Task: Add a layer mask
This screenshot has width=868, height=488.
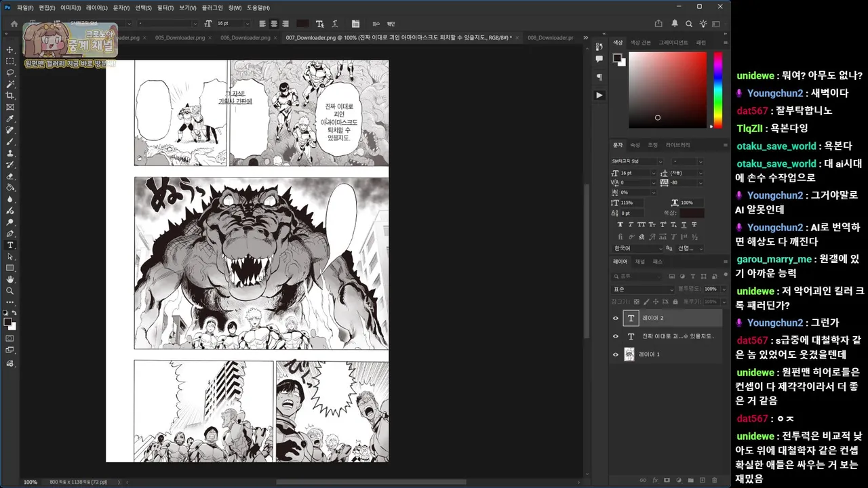Action: (667, 480)
